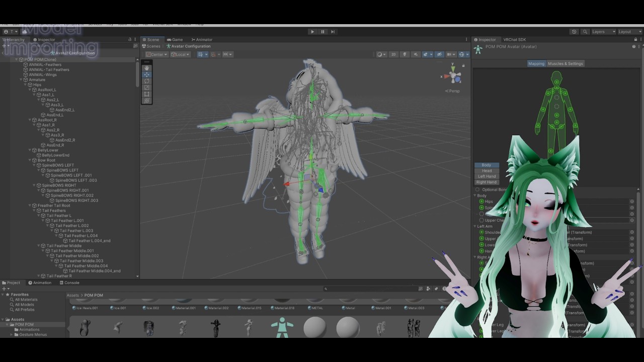644x362 pixels.
Task: Select the Mapping button
Action: 536,63
